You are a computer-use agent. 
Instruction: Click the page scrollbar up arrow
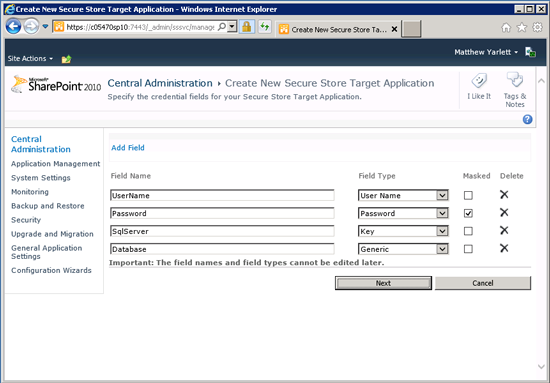tap(541, 81)
